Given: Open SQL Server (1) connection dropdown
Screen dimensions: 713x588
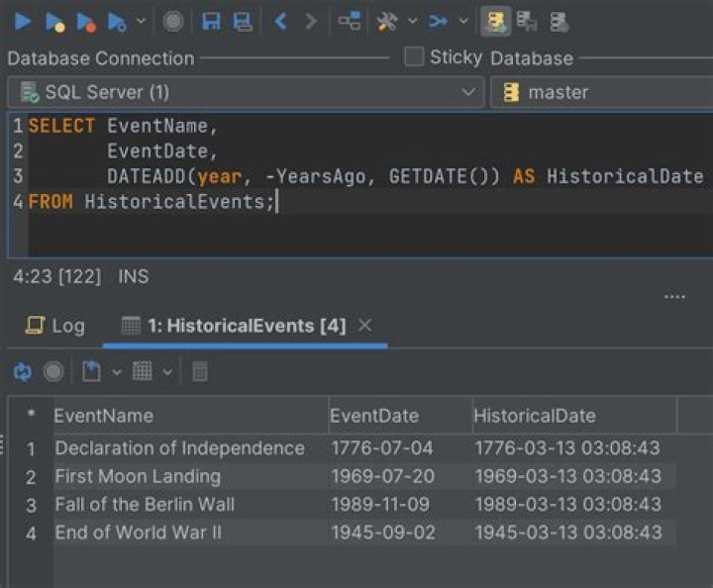Looking at the screenshot, I should click(246, 92).
